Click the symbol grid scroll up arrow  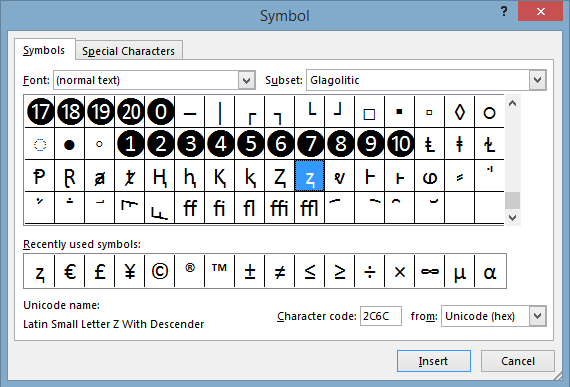click(513, 104)
